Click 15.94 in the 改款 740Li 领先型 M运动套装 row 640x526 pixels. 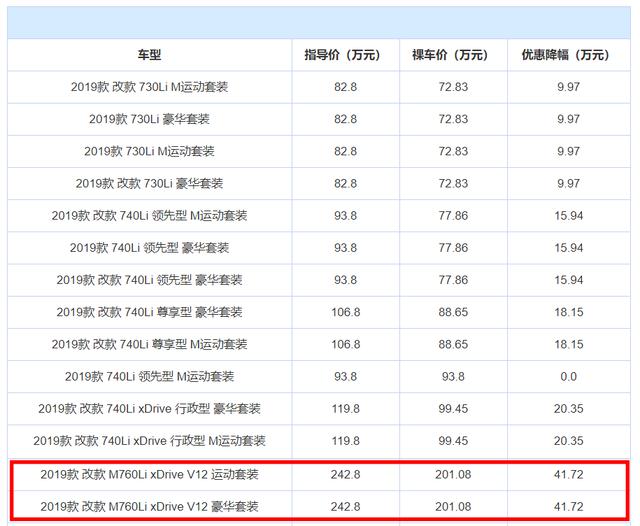(569, 215)
